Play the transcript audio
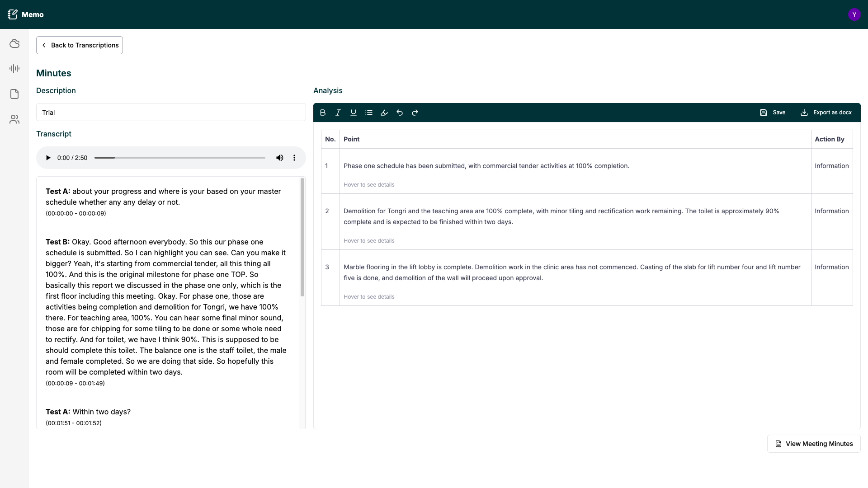This screenshot has height=488, width=868. click(x=48, y=158)
